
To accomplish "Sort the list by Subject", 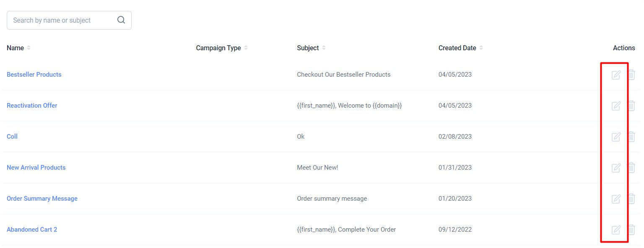I will pos(324,48).
